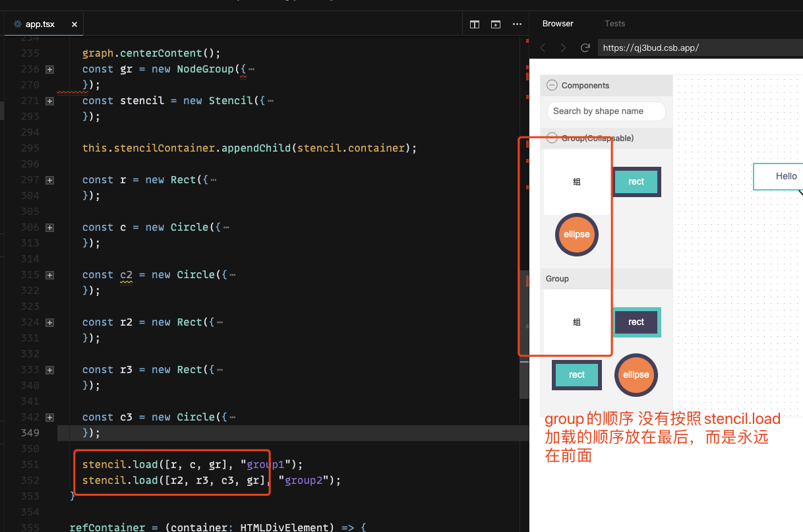This screenshot has height=532, width=803.
Task: Select the rect shape under Group(Collapsable)
Action: 636,181
